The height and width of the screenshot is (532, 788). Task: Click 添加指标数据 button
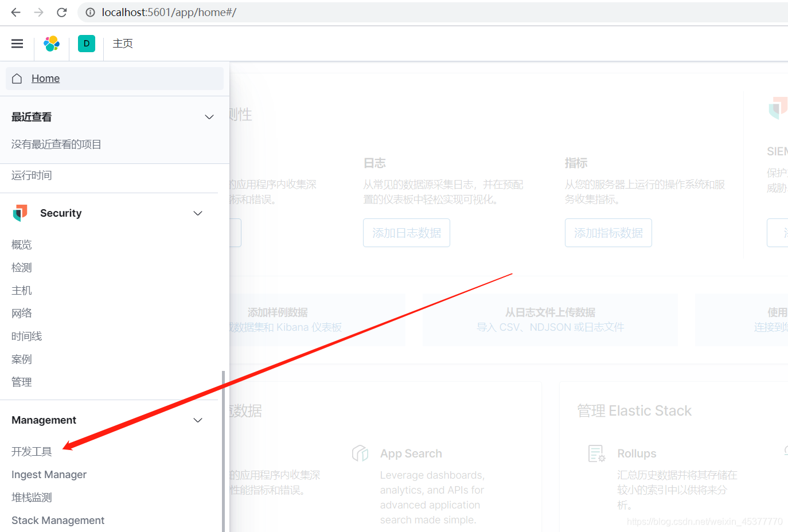click(608, 233)
